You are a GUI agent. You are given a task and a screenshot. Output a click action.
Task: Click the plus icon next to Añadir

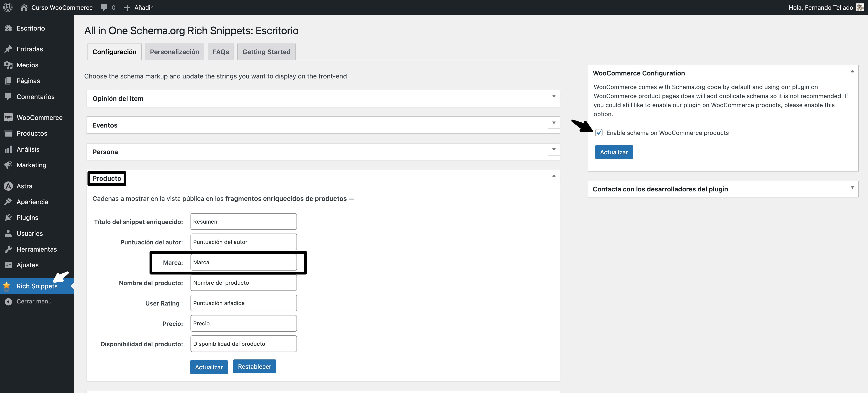tap(127, 7)
